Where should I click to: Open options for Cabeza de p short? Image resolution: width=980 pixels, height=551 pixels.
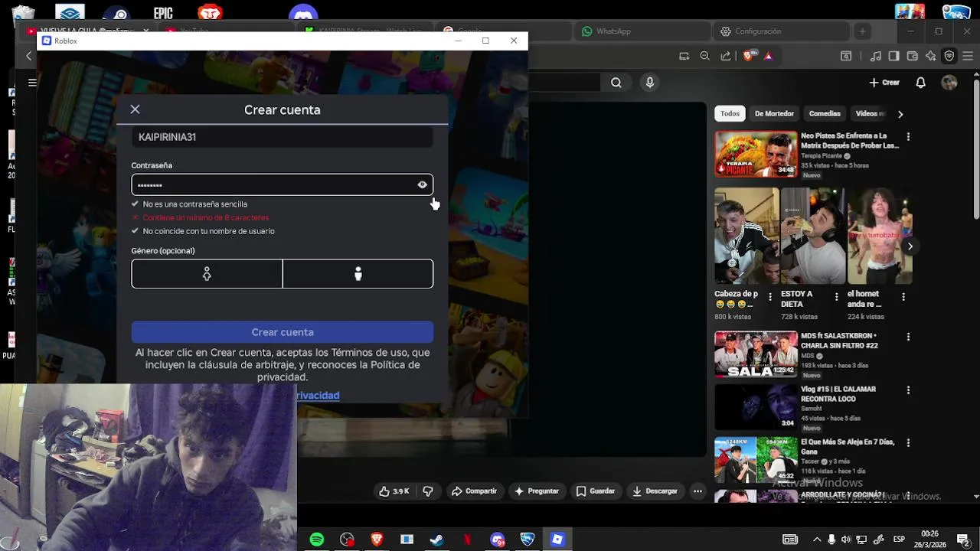(x=770, y=297)
